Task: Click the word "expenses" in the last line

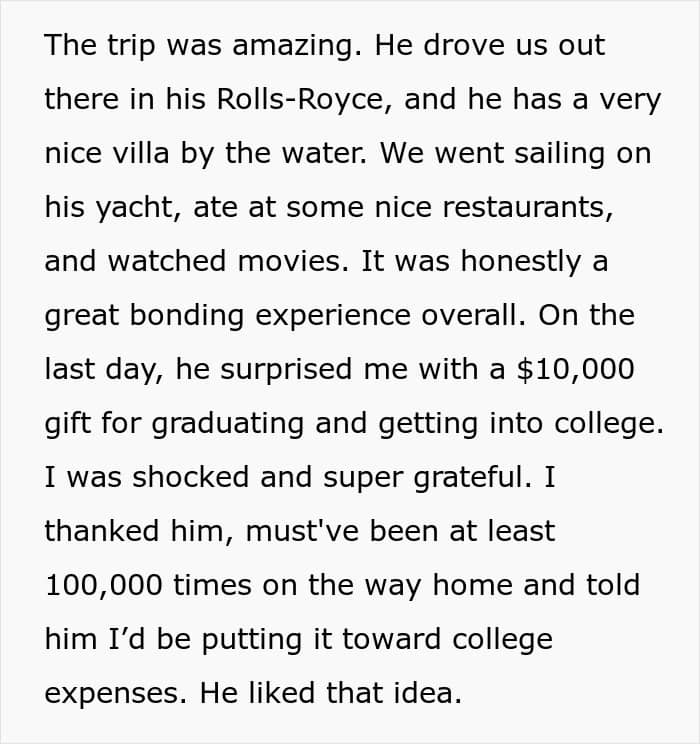Action: (x=108, y=692)
